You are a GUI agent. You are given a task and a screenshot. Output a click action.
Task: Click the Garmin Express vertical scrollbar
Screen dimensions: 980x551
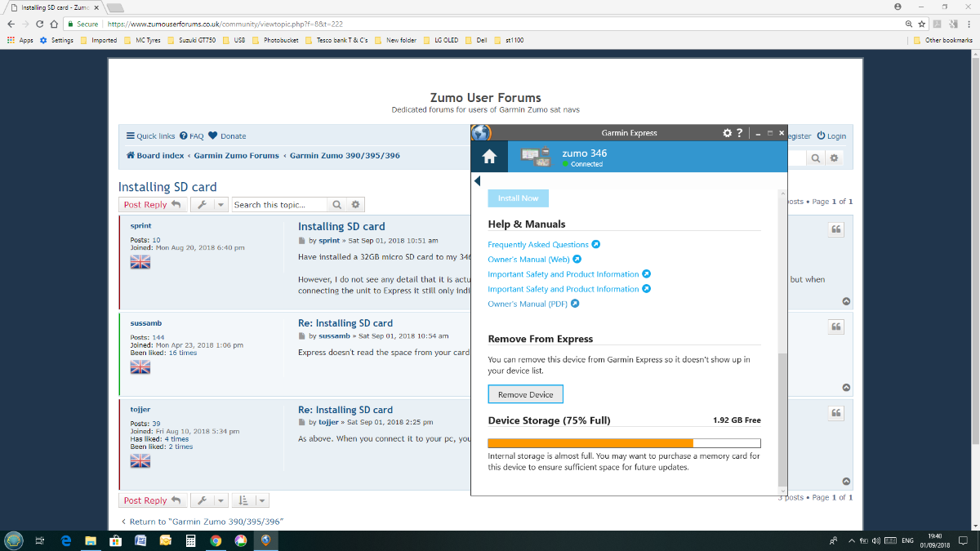(783, 419)
